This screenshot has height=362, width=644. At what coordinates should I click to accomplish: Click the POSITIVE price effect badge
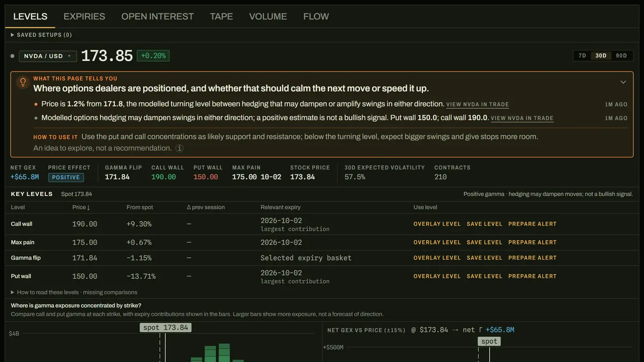click(66, 178)
